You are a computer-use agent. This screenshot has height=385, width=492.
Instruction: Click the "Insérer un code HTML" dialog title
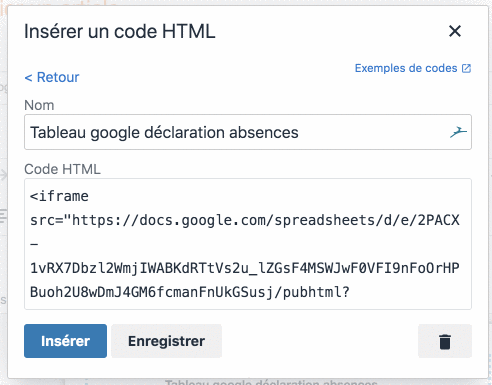click(x=120, y=32)
